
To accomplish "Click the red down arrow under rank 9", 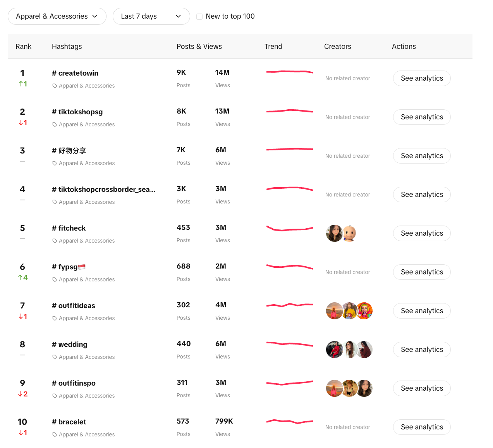I will [x=20, y=394].
